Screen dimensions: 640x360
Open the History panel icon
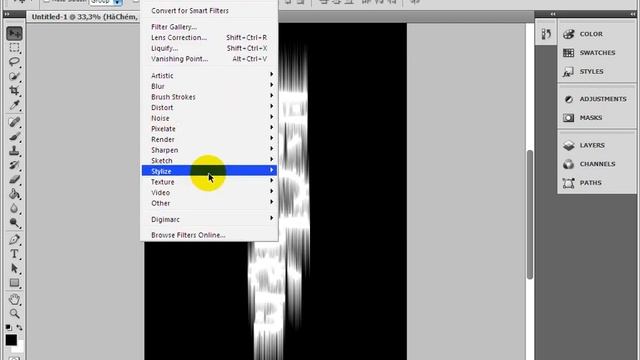pos(546,34)
